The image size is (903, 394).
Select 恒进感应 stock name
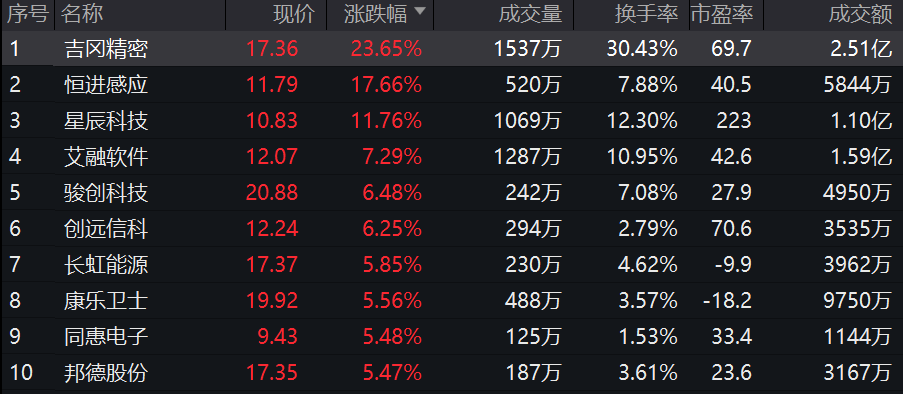pos(106,85)
